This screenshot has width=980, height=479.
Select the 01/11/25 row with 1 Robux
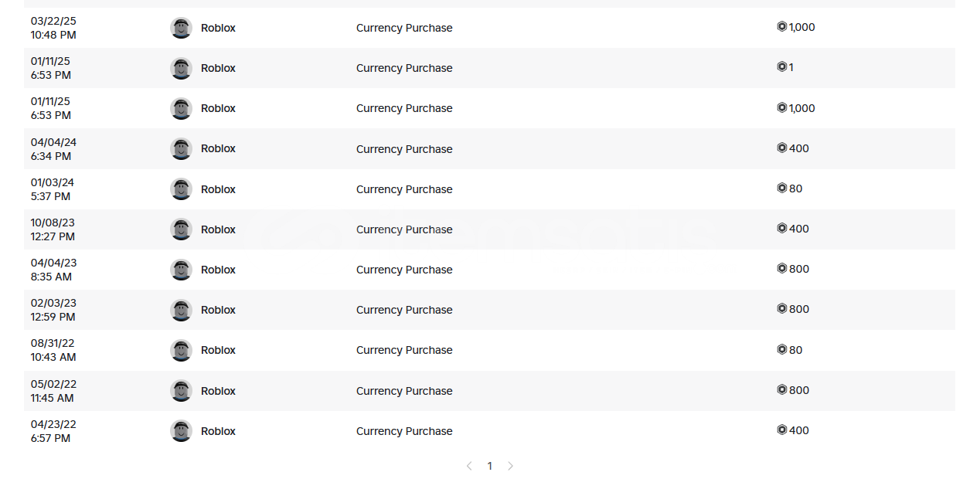[489, 68]
